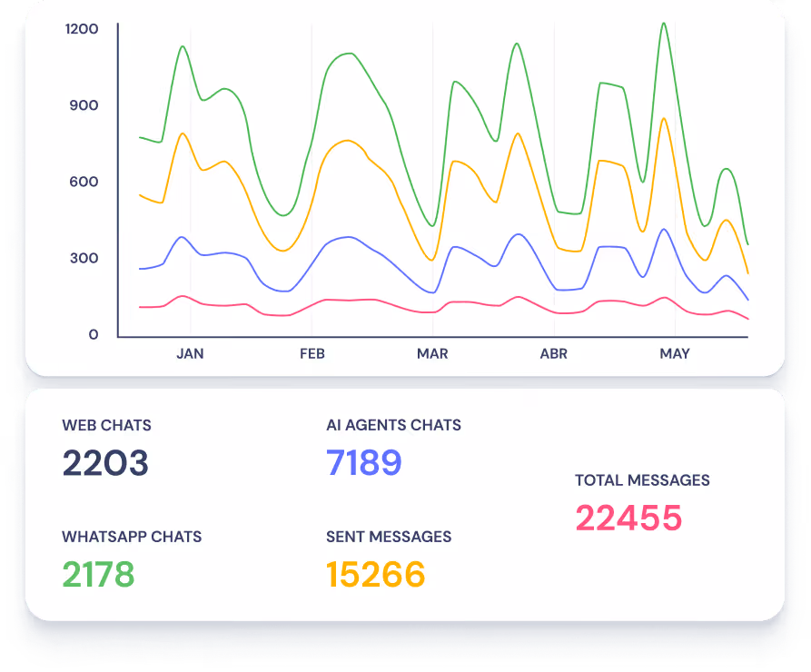Image resolution: width=811 pixels, height=672 pixels.
Task: Select the pink 22455 total value
Action: tap(628, 519)
